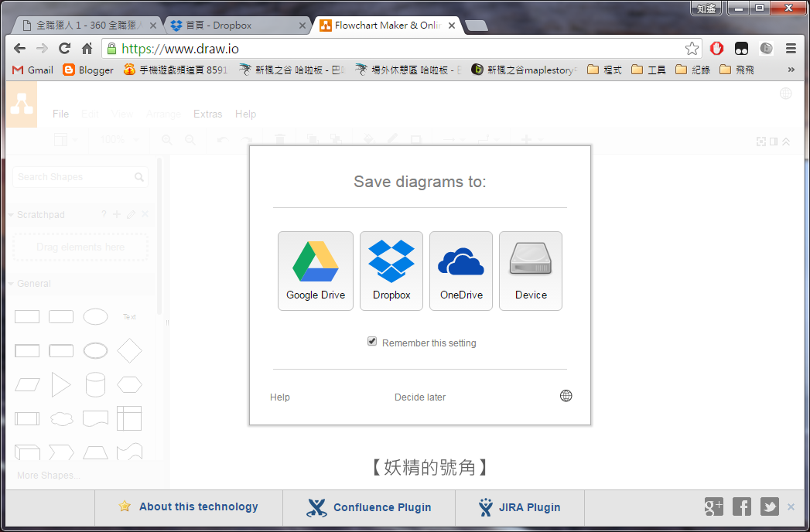This screenshot has width=810, height=532.
Task: Choose Google Drive as save location
Action: point(316,271)
